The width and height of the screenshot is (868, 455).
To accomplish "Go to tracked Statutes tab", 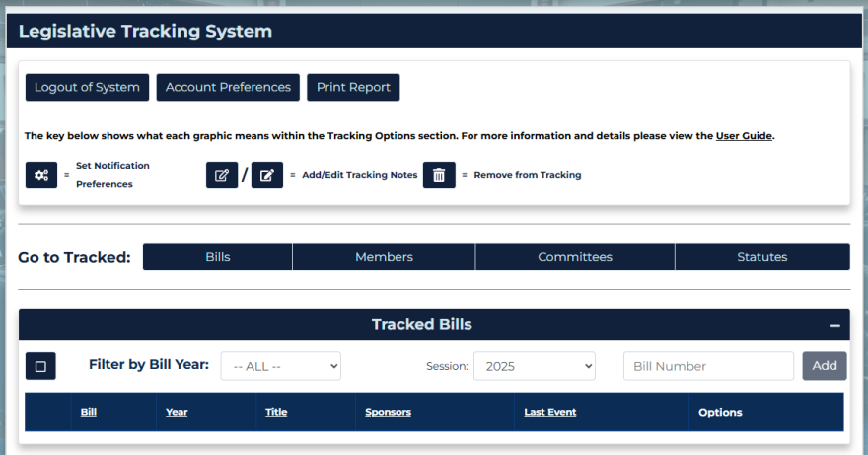I will [x=762, y=257].
